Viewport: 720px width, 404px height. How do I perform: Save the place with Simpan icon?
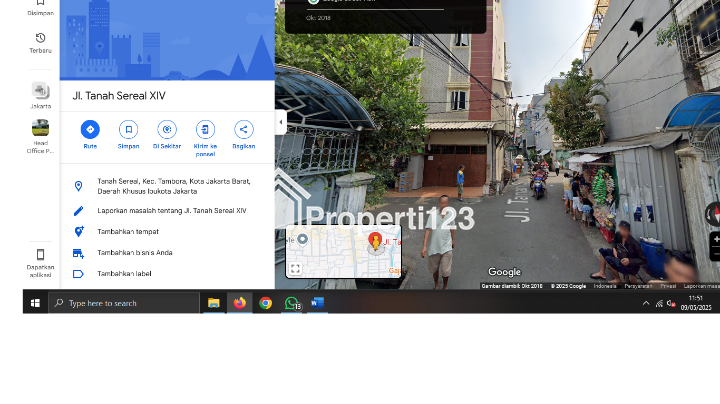[128, 130]
